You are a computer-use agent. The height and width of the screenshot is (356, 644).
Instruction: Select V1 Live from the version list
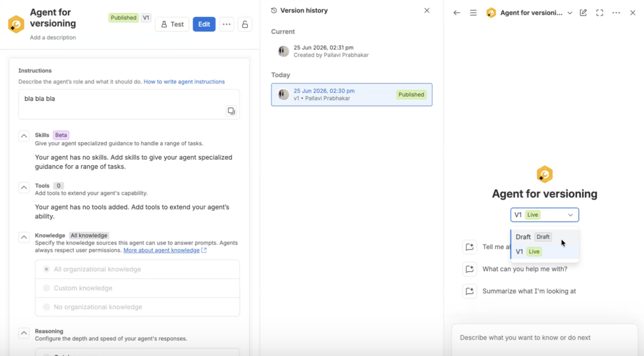pyautogui.click(x=545, y=252)
